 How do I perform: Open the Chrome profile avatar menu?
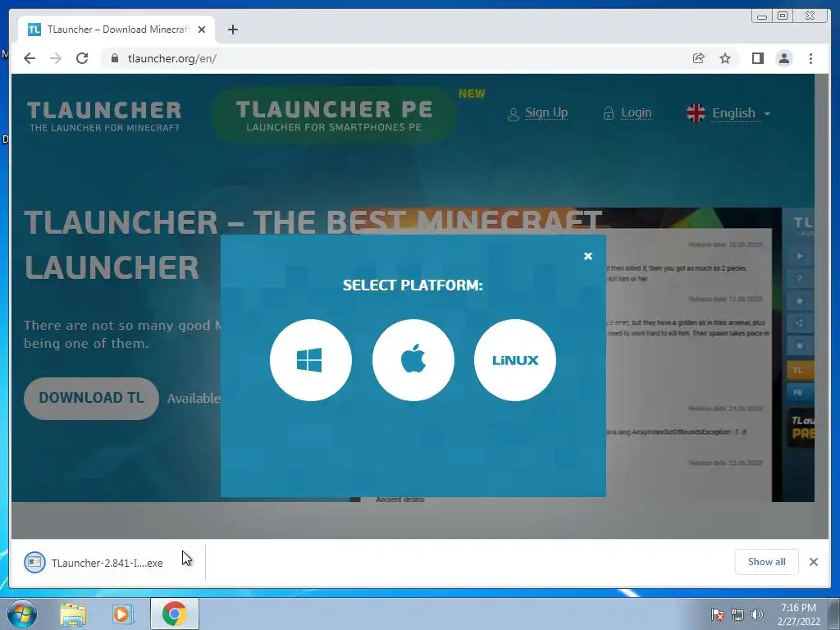(x=783, y=58)
